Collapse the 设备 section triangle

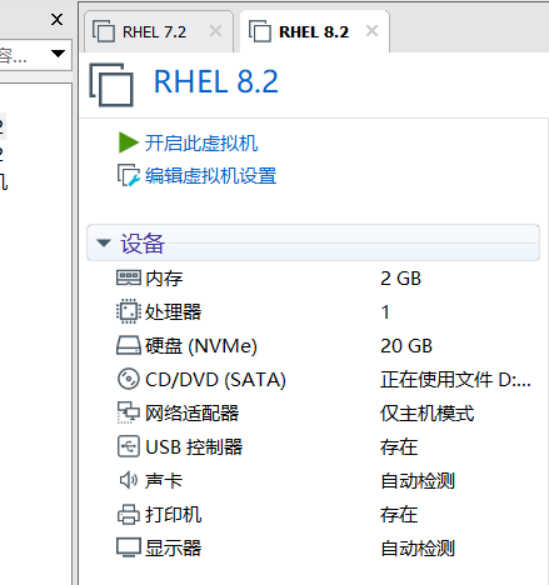pyautogui.click(x=103, y=243)
